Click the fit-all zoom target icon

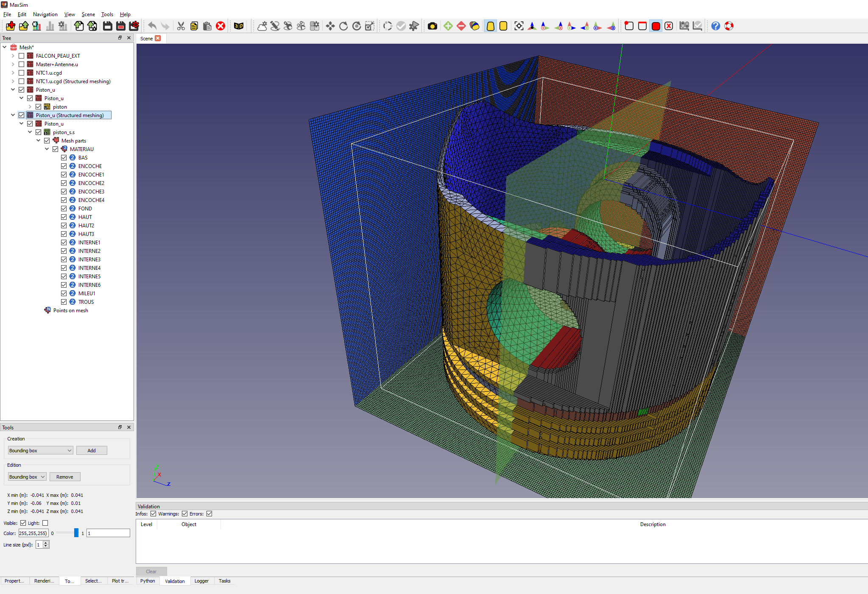click(519, 26)
